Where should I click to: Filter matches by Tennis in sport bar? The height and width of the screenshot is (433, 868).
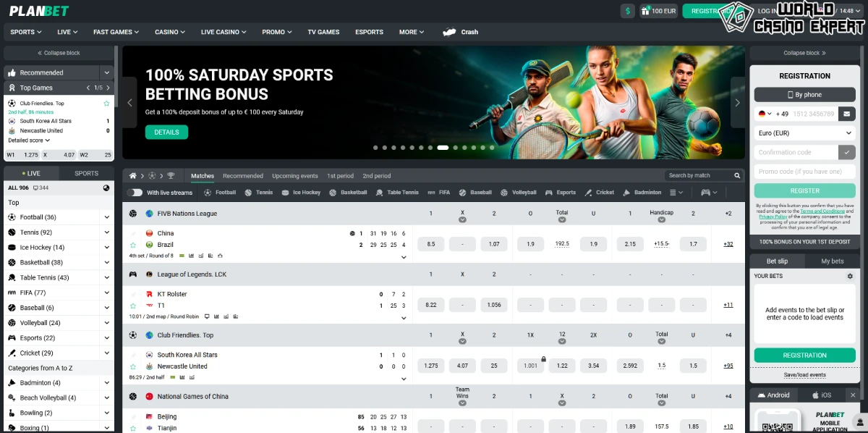pyautogui.click(x=259, y=193)
